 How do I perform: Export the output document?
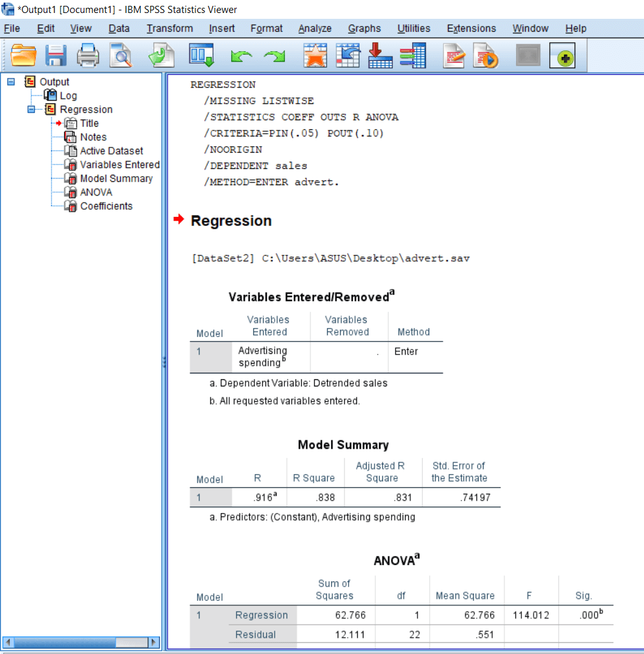162,55
